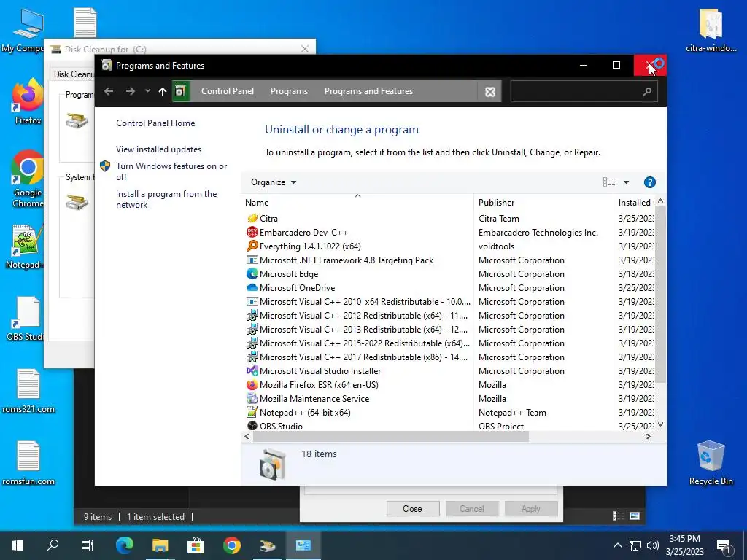
Task: Click the change view icon
Action: (x=609, y=182)
